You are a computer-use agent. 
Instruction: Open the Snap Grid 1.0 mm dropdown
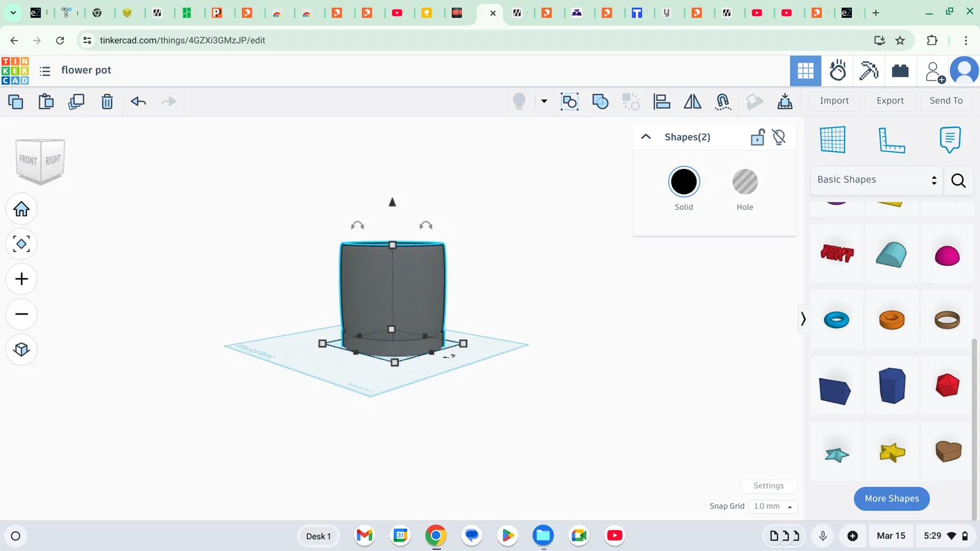coord(772,506)
